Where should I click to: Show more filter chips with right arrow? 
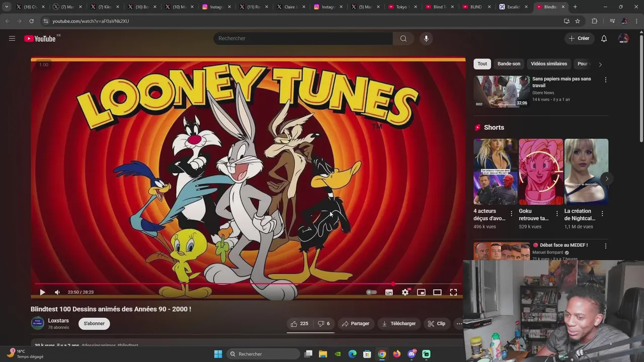[x=600, y=64]
